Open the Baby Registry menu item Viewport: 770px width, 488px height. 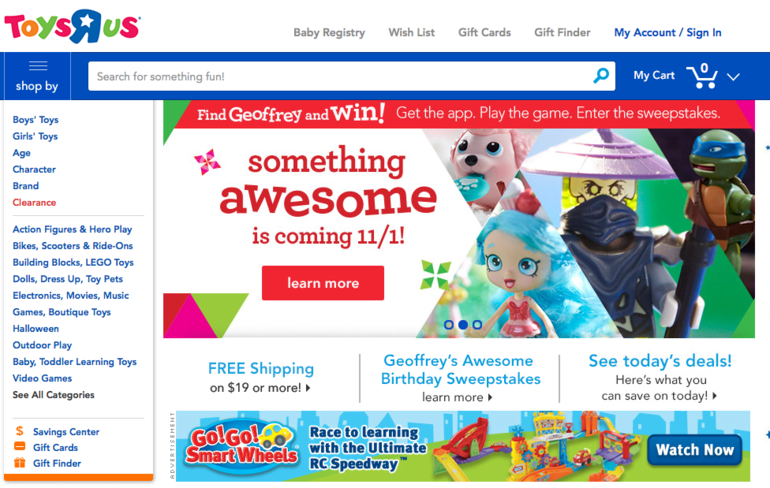[329, 32]
